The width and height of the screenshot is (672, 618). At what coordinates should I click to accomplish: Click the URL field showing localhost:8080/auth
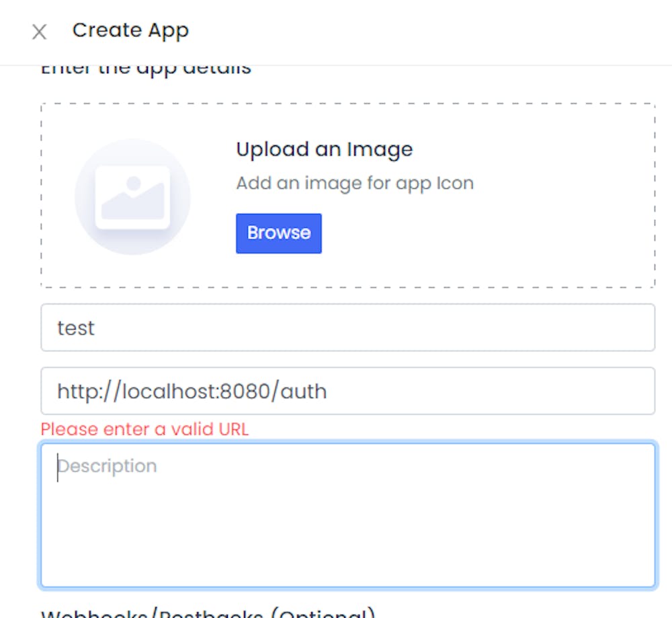(x=347, y=391)
